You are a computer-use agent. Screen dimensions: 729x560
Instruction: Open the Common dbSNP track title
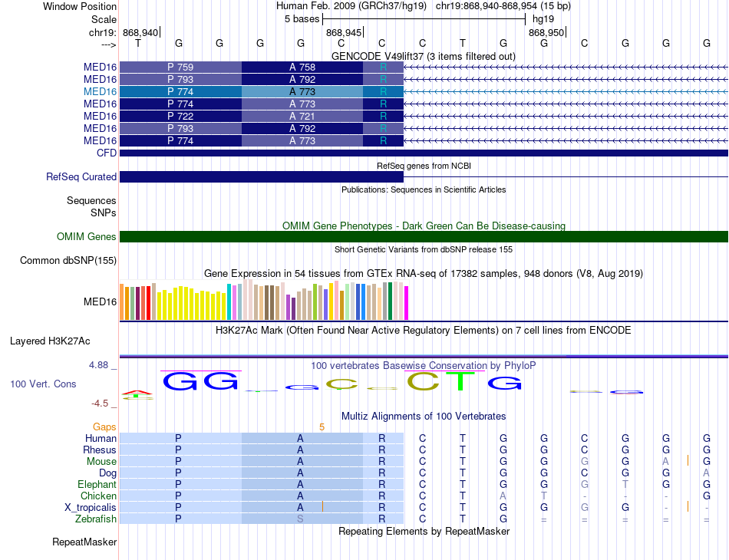point(424,249)
